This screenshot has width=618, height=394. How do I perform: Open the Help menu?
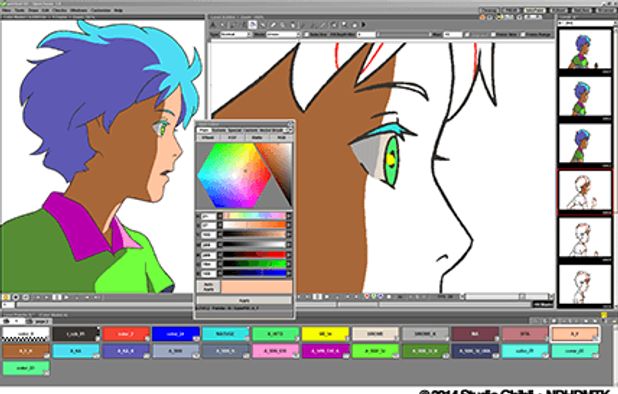pyautogui.click(x=118, y=10)
